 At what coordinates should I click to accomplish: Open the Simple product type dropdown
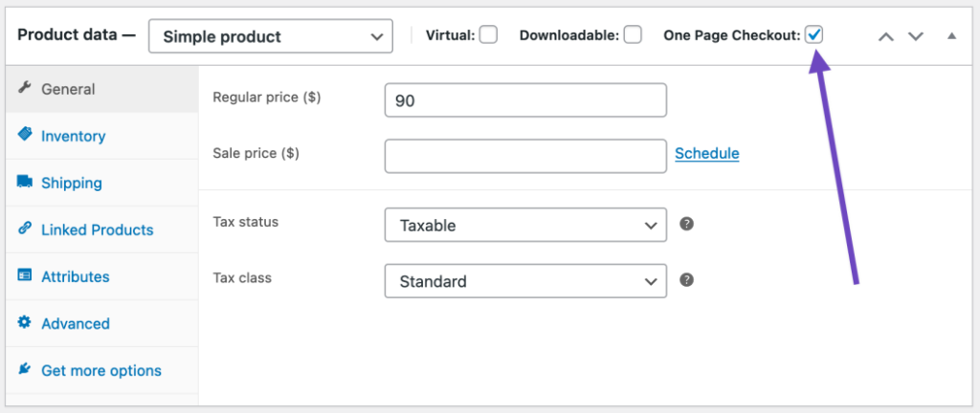(x=271, y=37)
